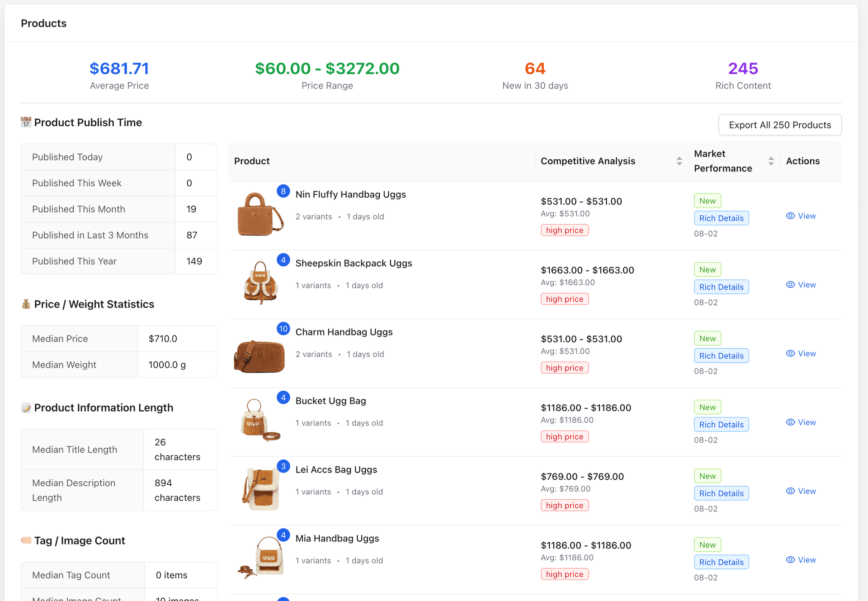Click the Published This Year value 149
The image size is (868, 601).
(x=194, y=261)
